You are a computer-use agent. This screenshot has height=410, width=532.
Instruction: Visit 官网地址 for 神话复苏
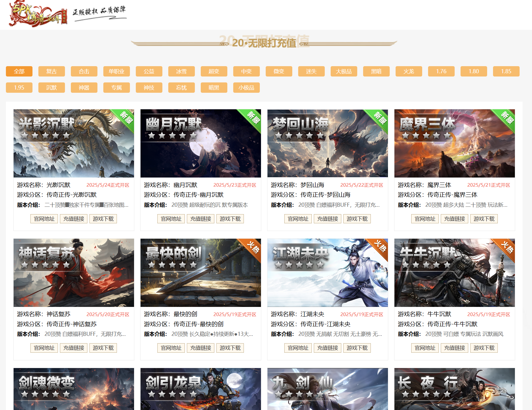point(44,348)
